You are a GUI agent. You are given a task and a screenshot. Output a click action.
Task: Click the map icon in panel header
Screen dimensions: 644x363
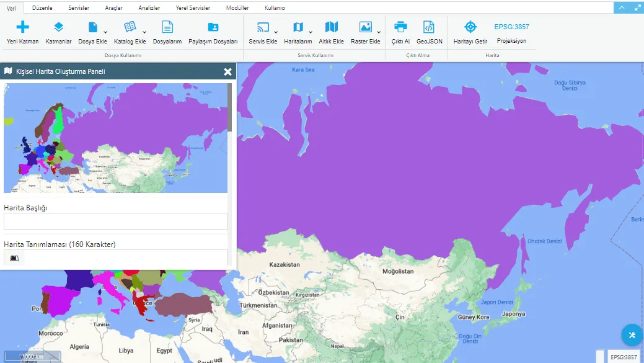click(8, 71)
